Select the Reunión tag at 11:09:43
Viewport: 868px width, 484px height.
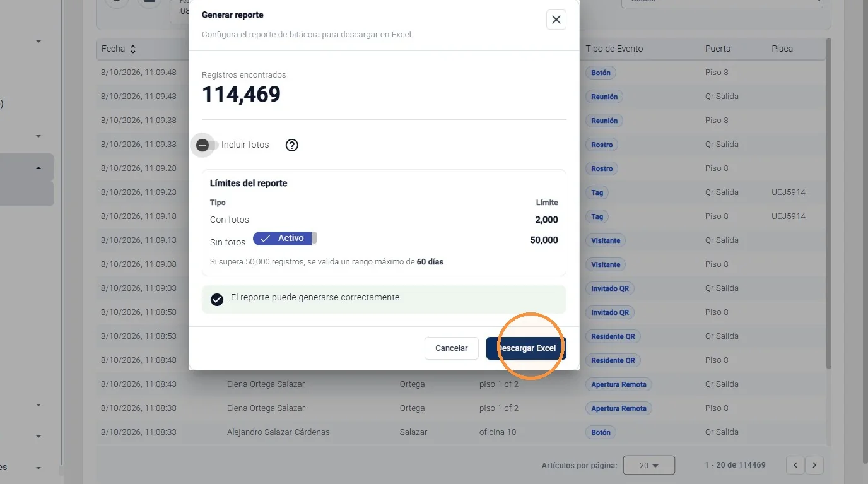(x=604, y=97)
